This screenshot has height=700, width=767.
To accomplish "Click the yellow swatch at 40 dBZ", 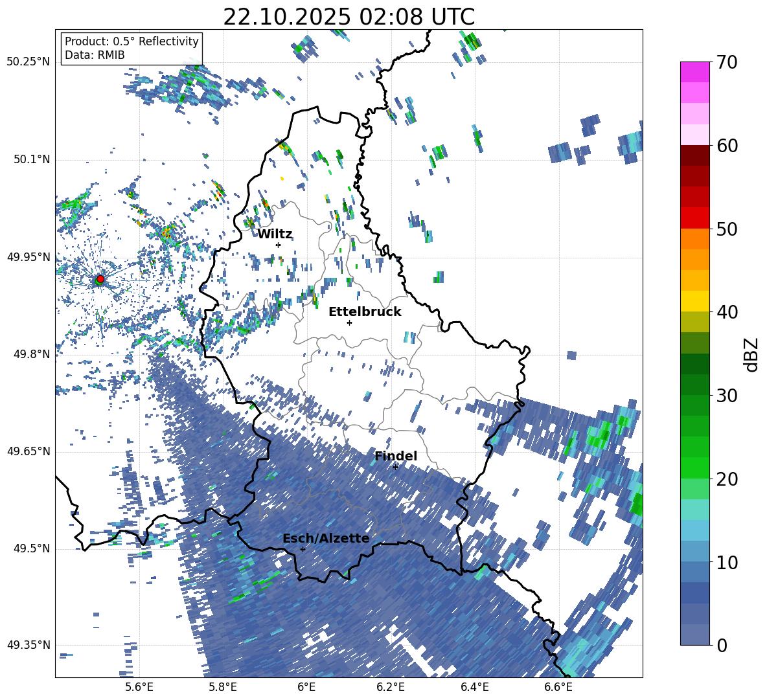I will (x=694, y=301).
